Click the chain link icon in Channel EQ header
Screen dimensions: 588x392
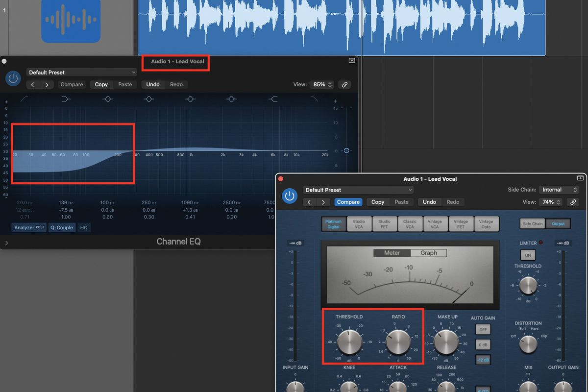[344, 84]
